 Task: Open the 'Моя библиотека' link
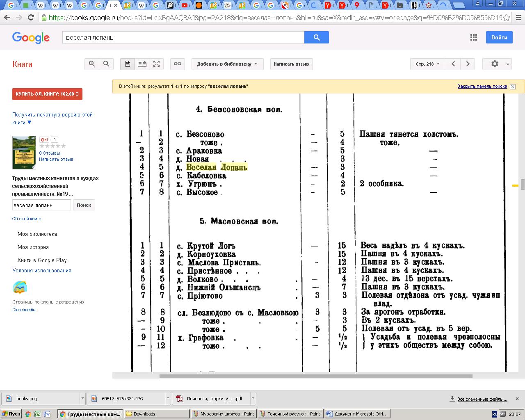click(37, 234)
